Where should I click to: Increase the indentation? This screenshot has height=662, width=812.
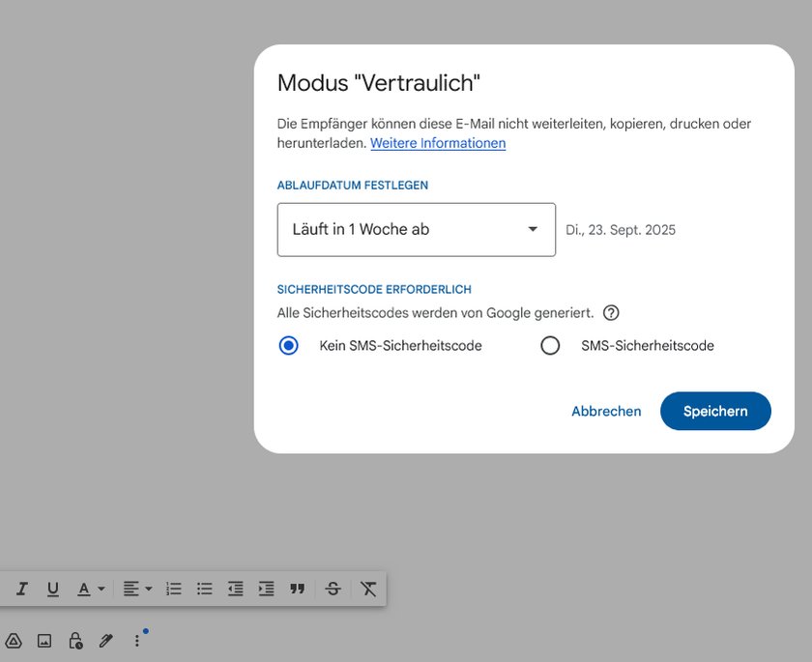click(x=266, y=588)
